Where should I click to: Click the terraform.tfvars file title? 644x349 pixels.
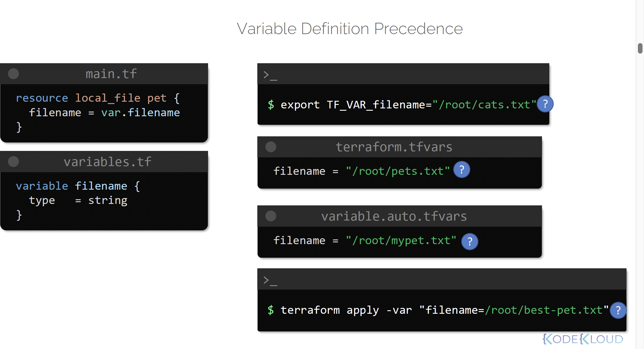click(394, 147)
